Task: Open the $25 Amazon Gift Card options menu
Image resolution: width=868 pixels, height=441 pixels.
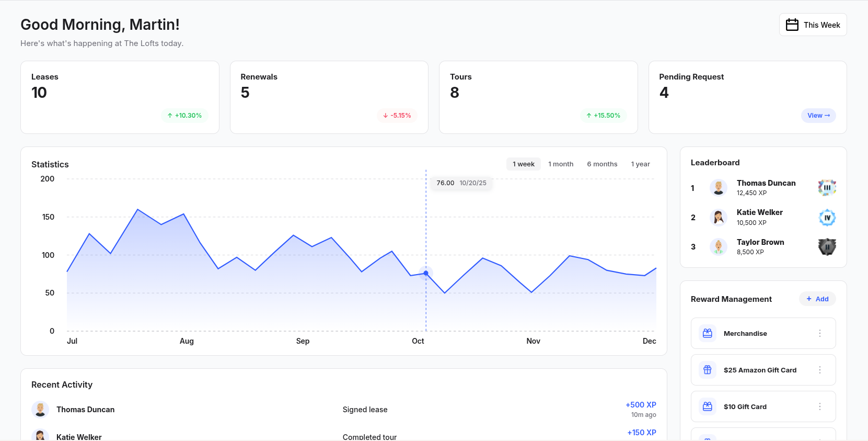Action: click(x=820, y=370)
